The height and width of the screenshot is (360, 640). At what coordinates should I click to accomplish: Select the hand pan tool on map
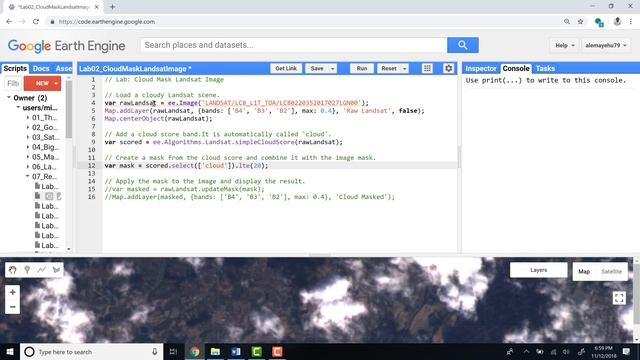[13, 270]
